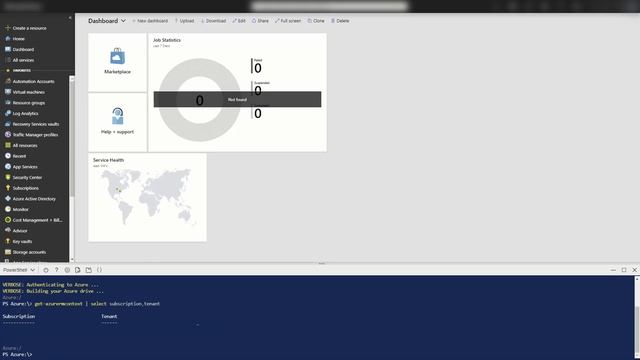Open Cloud Shell help question mark
Viewport: 640px width, 360px height.
point(56,270)
